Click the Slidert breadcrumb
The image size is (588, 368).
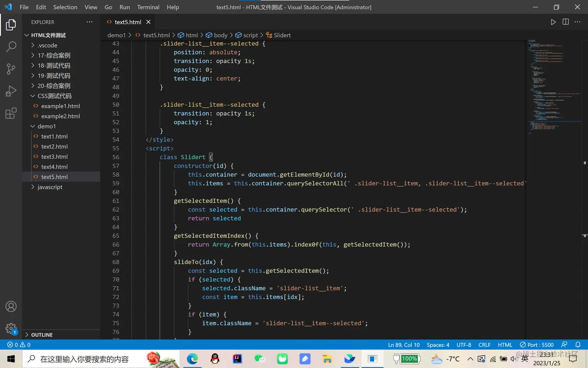click(x=278, y=35)
